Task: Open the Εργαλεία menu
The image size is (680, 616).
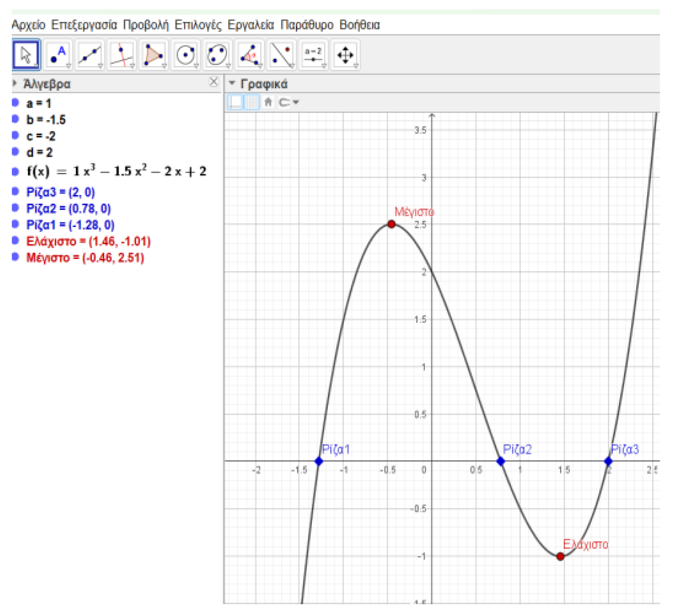Action: coord(250,25)
